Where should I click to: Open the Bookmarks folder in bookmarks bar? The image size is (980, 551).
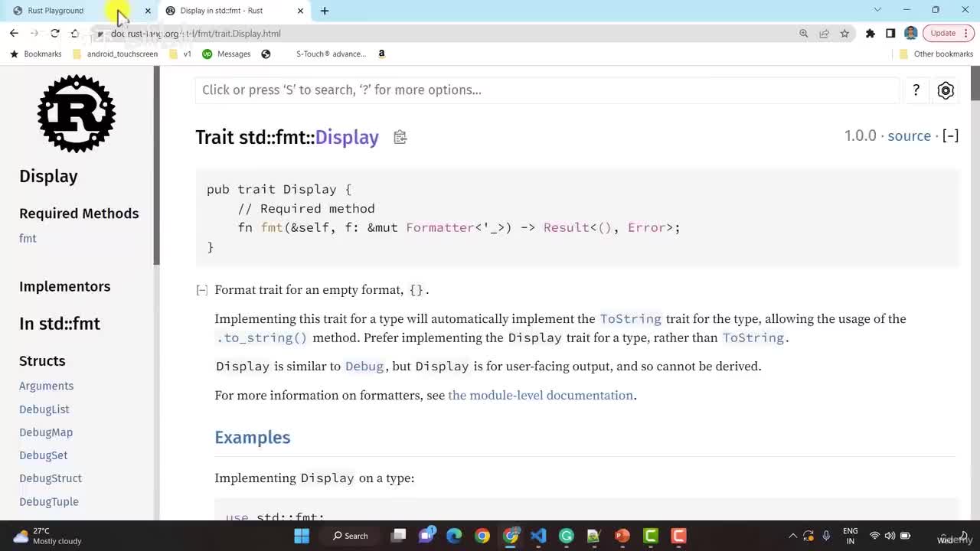(35, 54)
